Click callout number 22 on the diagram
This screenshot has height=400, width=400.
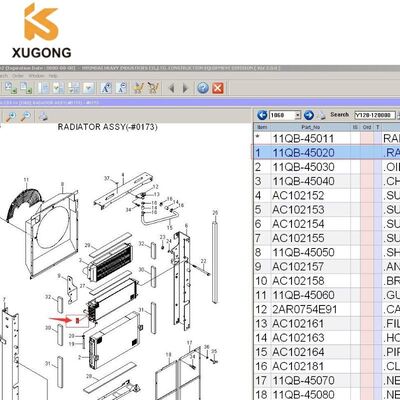203,261
